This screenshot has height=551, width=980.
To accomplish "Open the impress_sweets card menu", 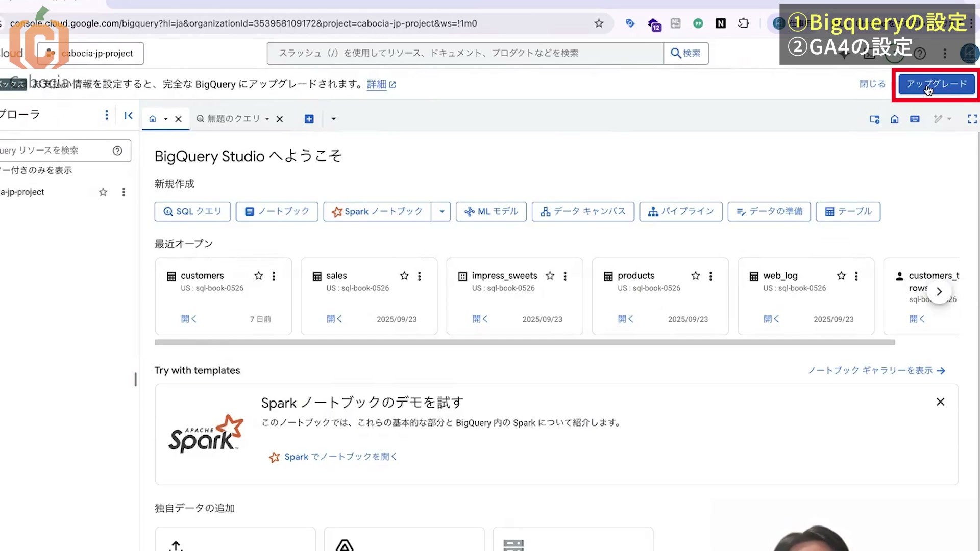I will point(565,276).
